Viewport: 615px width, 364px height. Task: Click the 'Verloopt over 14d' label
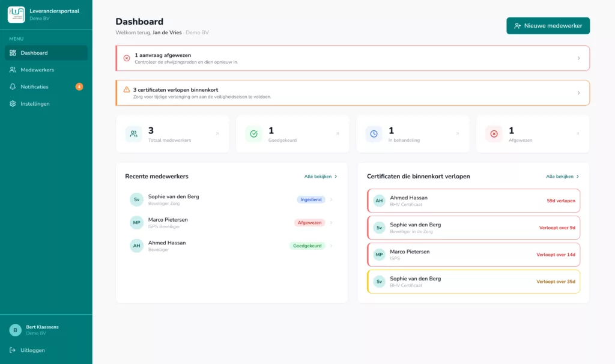pyautogui.click(x=556, y=255)
